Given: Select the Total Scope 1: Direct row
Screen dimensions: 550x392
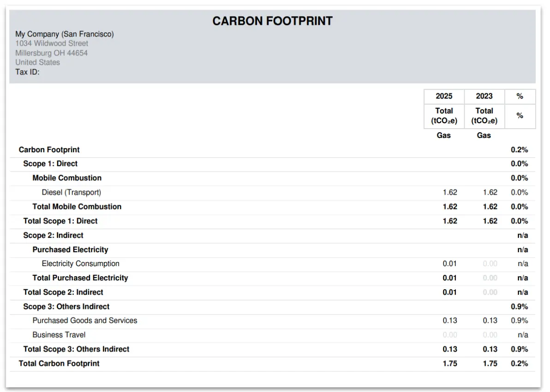Looking at the screenshot, I should point(60,221).
